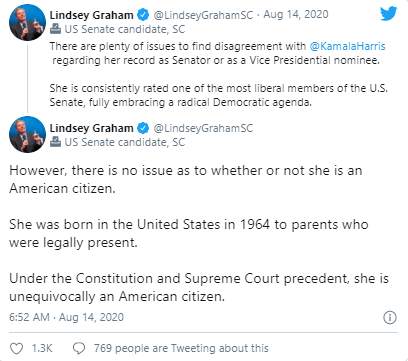This screenshot has height=361, width=408.
Task: Click the heart like icon
Action: coord(17,349)
